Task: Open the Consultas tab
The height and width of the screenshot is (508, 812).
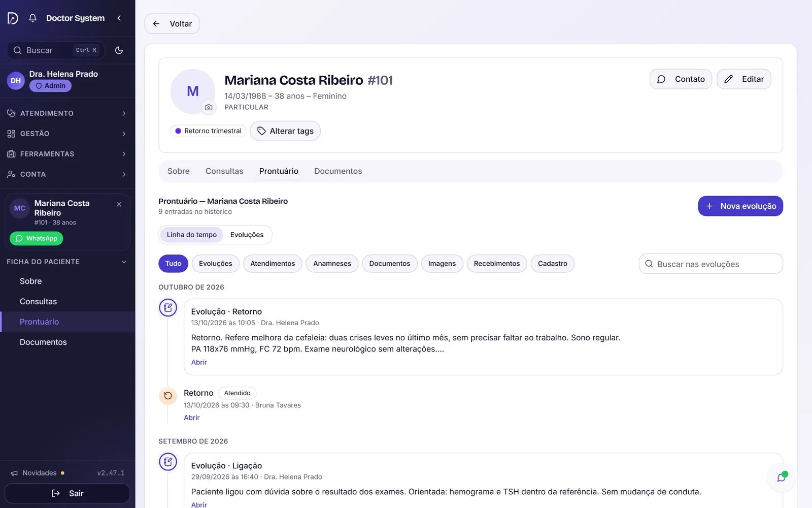Action: click(x=224, y=171)
